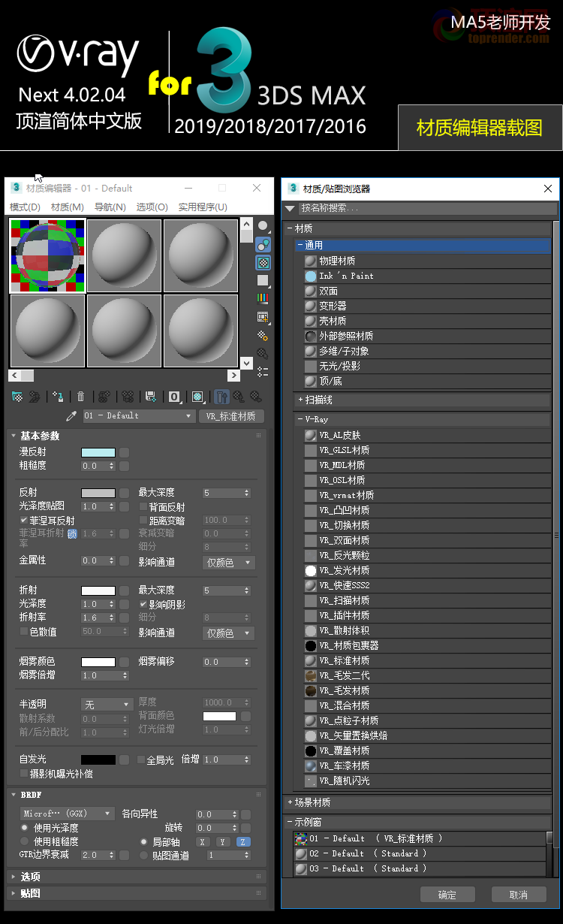The image size is (563, 924).
Task: Pick material from object eyedropper
Action: pos(72,415)
